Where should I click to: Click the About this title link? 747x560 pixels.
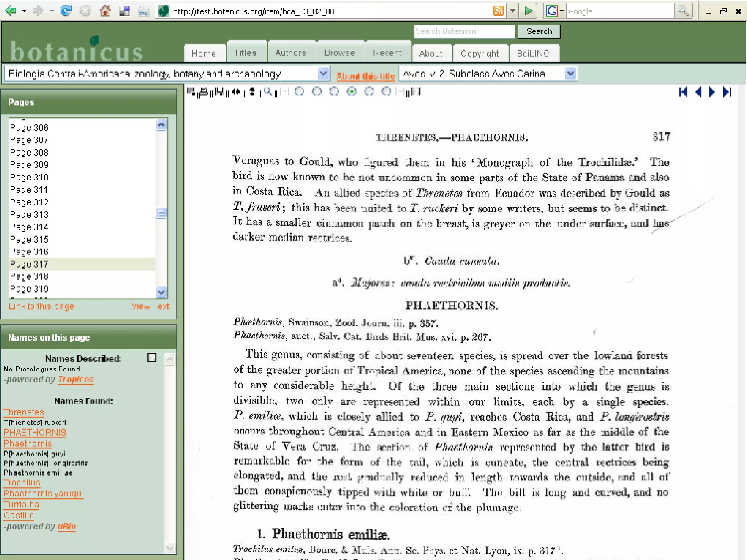click(365, 76)
